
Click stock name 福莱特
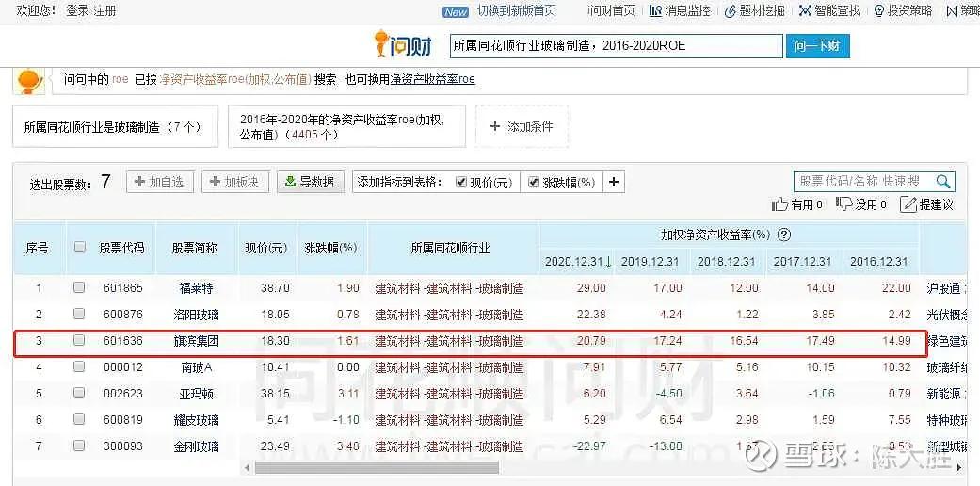click(x=196, y=287)
